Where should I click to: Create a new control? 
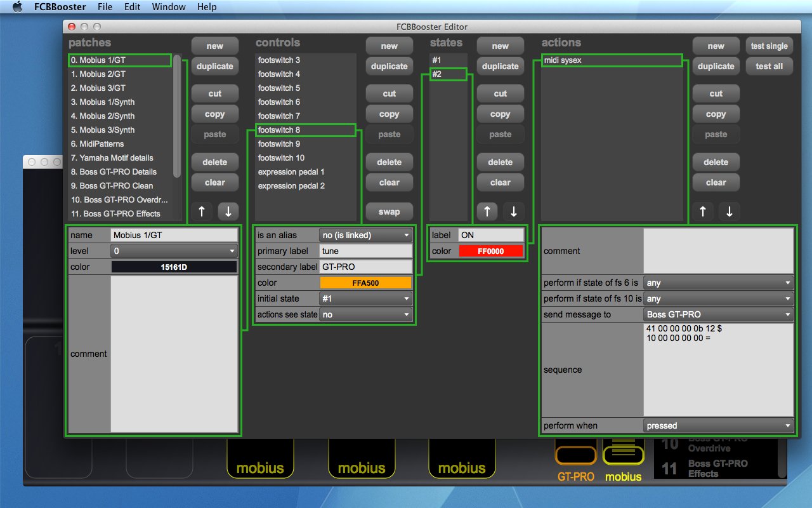point(390,46)
